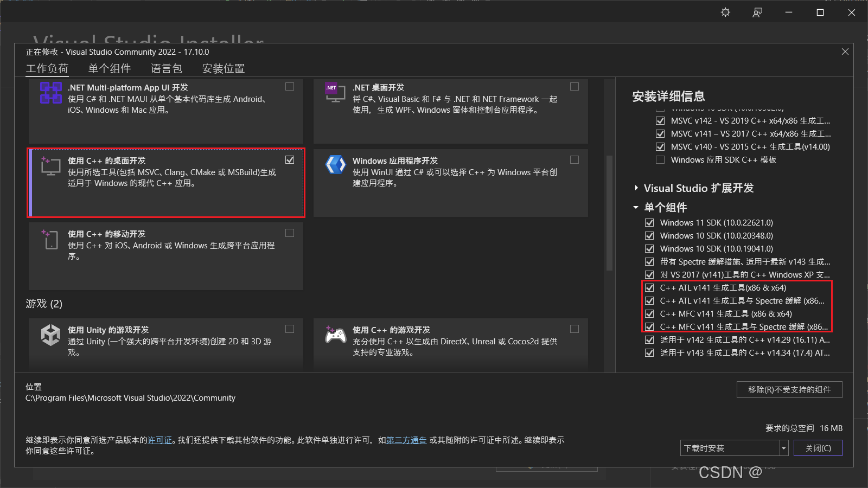Viewport: 868px width, 488px height.
Task: Switch to 单个组件 tab
Action: (110, 69)
